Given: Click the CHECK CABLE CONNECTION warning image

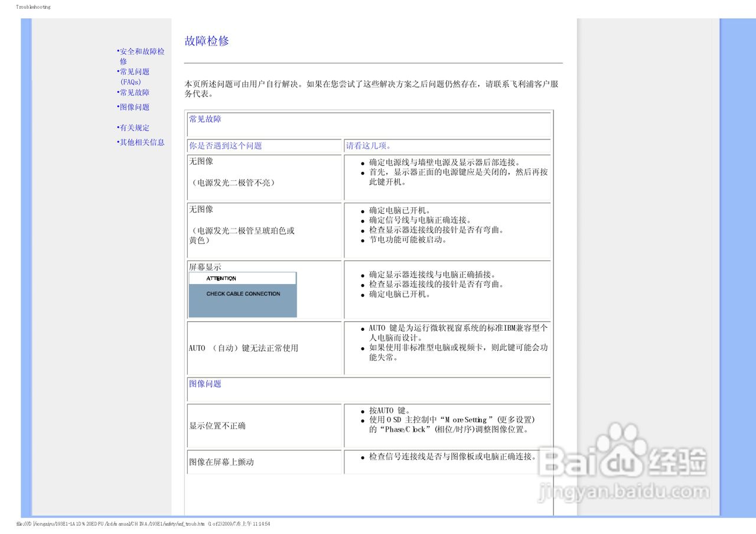Looking at the screenshot, I should coord(242,294).
